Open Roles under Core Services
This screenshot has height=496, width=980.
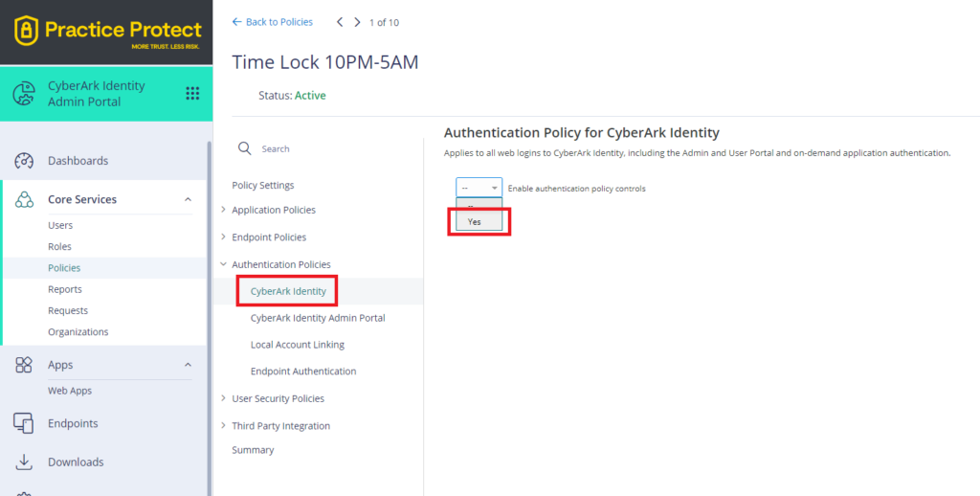coord(60,246)
